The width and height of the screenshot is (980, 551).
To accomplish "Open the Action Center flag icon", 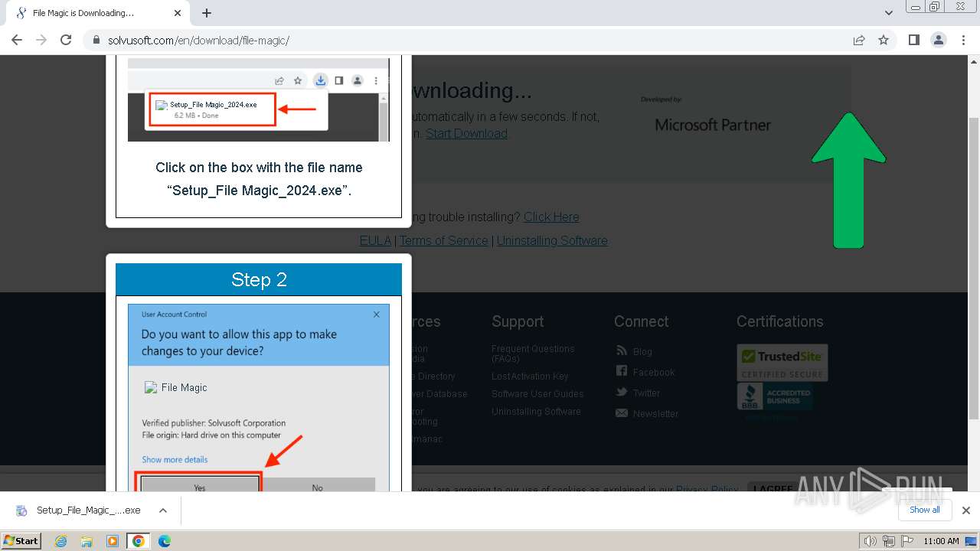I will (908, 541).
